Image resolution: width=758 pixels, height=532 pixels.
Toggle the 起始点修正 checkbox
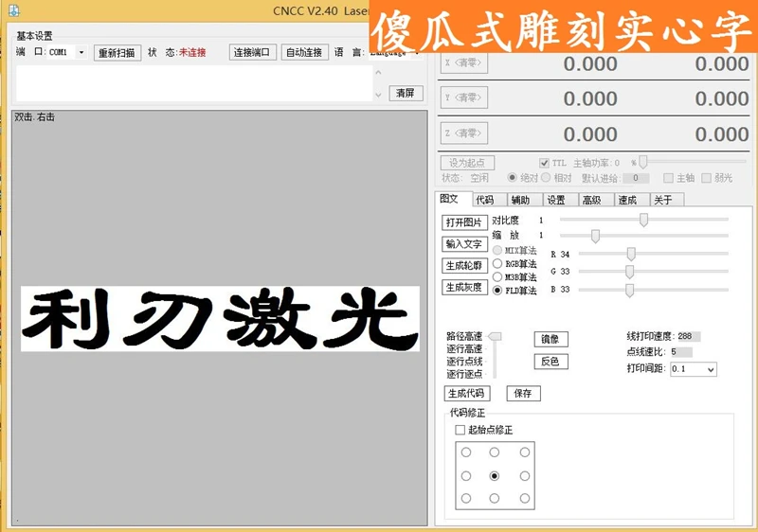(460, 430)
